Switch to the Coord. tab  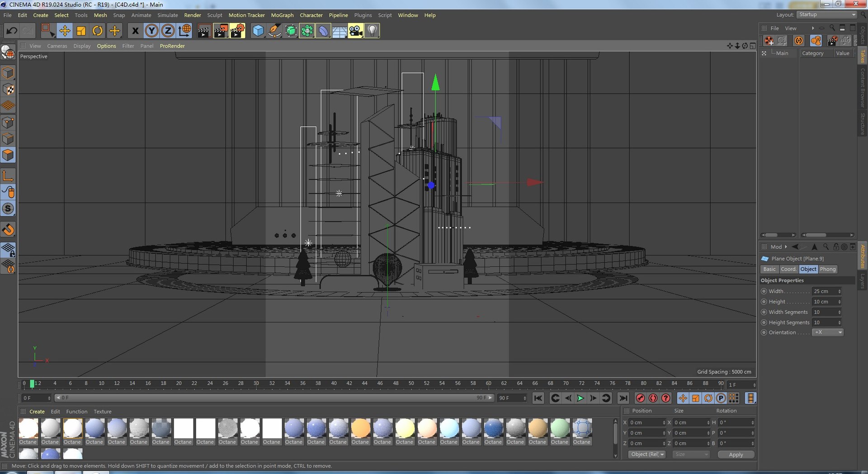(788, 269)
